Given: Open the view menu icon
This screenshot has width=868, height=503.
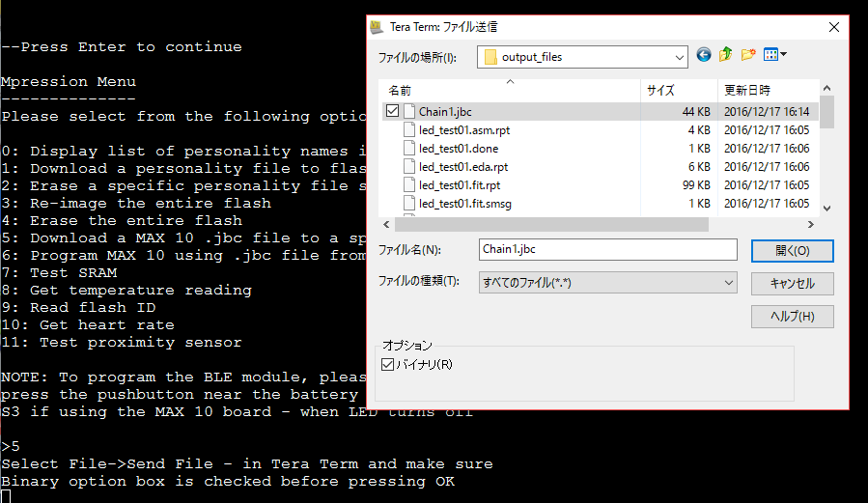Looking at the screenshot, I should [774, 55].
